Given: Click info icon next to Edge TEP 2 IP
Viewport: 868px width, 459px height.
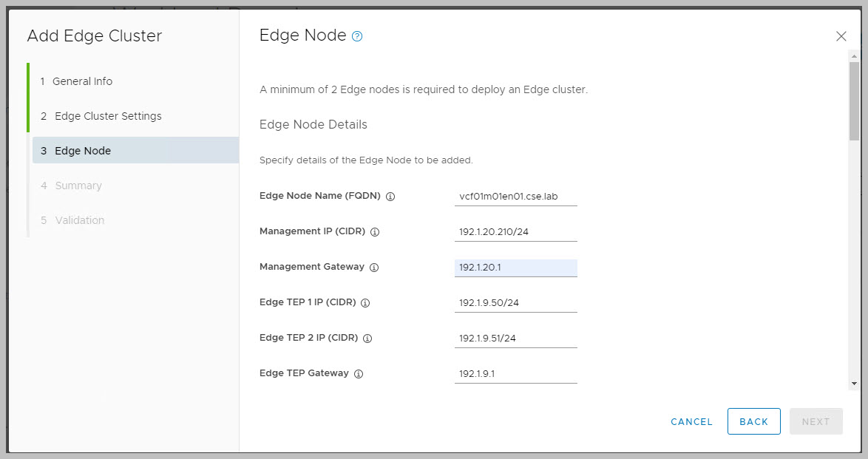Looking at the screenshot, I should [x=367, y=339].
